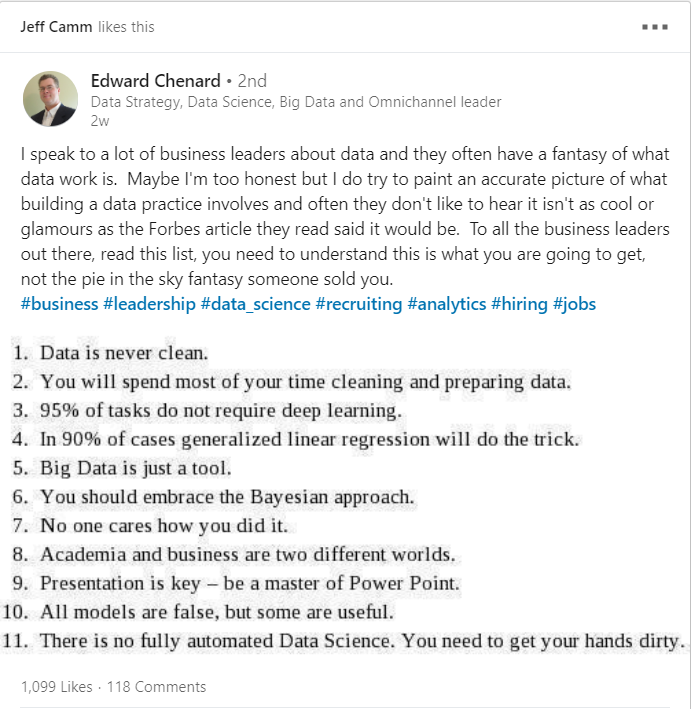
Task: Click 'Data is never clean' line in image
Action: [124, 353]
